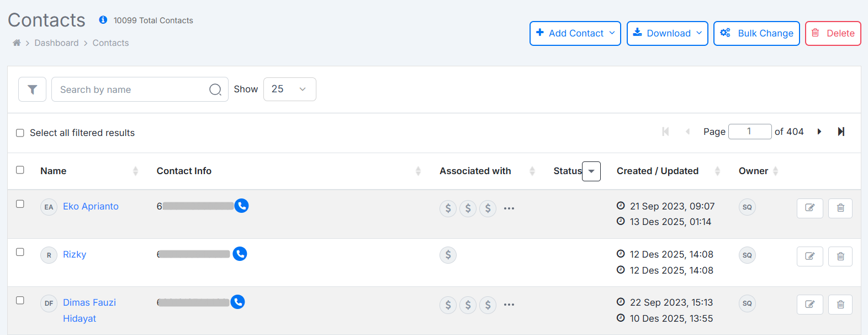Screen dimensions: 868x335
Task: Click the edit icon for Rizky
Action: [809, 256]
